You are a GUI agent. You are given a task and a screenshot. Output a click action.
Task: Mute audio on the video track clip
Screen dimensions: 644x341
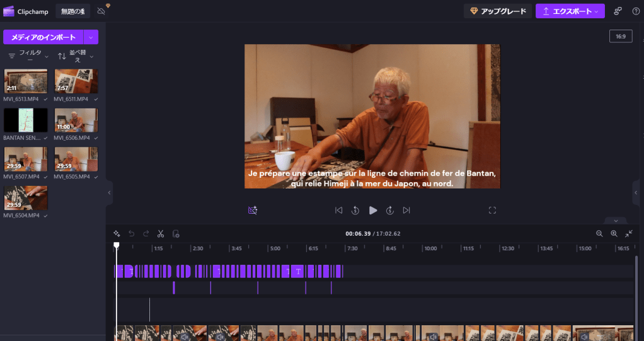tap(185, 337)
